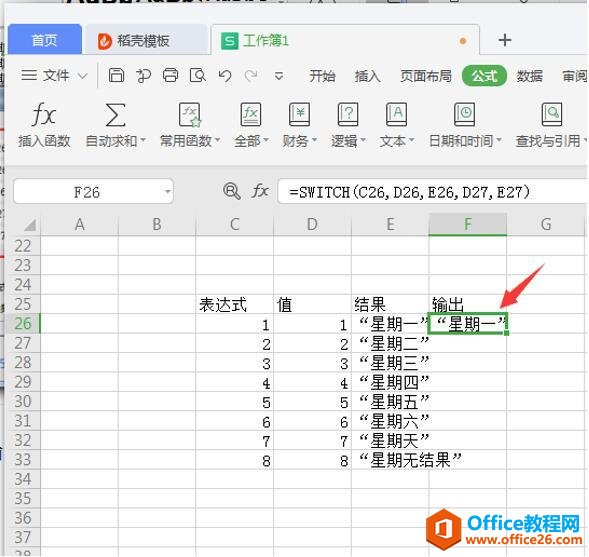Click in the formula bar input
Image resolution: width=589 pixels, height=557 pixels.
[432, 192]
